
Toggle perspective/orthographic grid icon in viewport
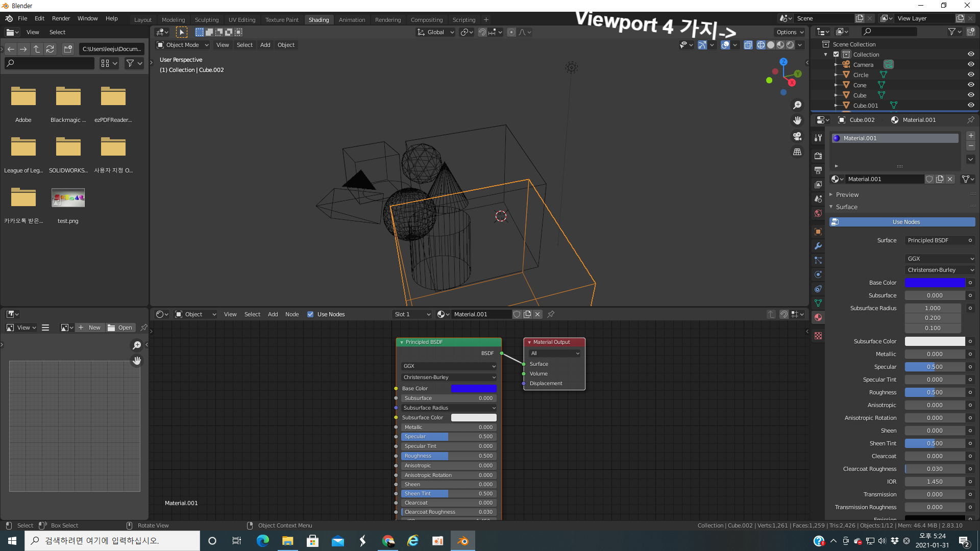click(x=797, y=152)
